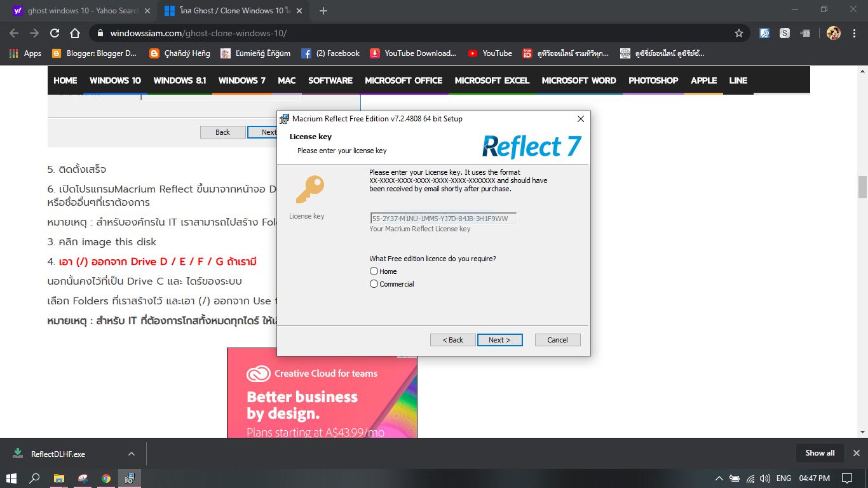Open the APPLE site menu

pyautogui.click(x=703, y=81)
